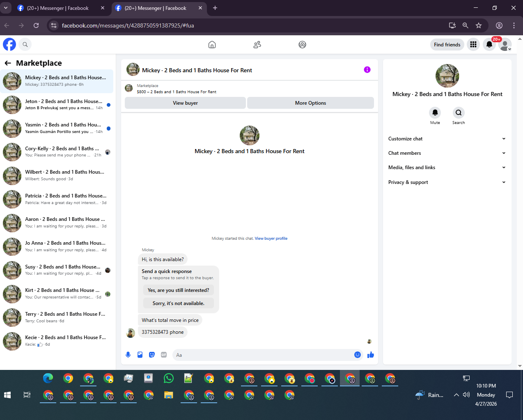523x420 pixels.
Task: Open the tab search dropdown arrow
Action: tap(6, 8)
